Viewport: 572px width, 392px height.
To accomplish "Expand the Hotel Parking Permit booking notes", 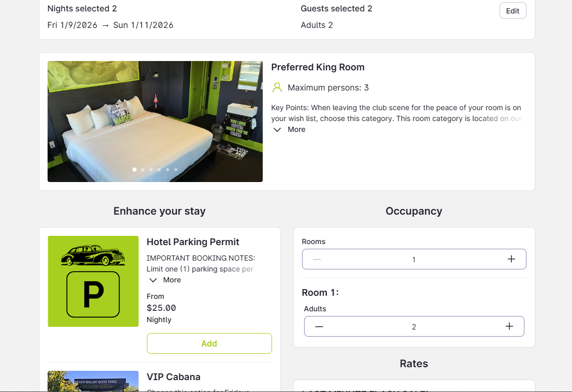I will coord(172,280).
